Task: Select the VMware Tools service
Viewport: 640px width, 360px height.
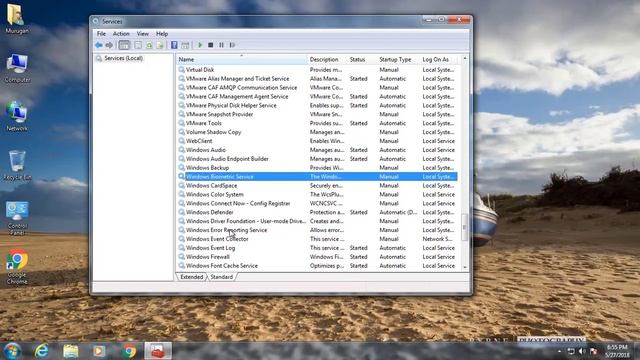Action: pyautogui.click(x=317, y=123)
